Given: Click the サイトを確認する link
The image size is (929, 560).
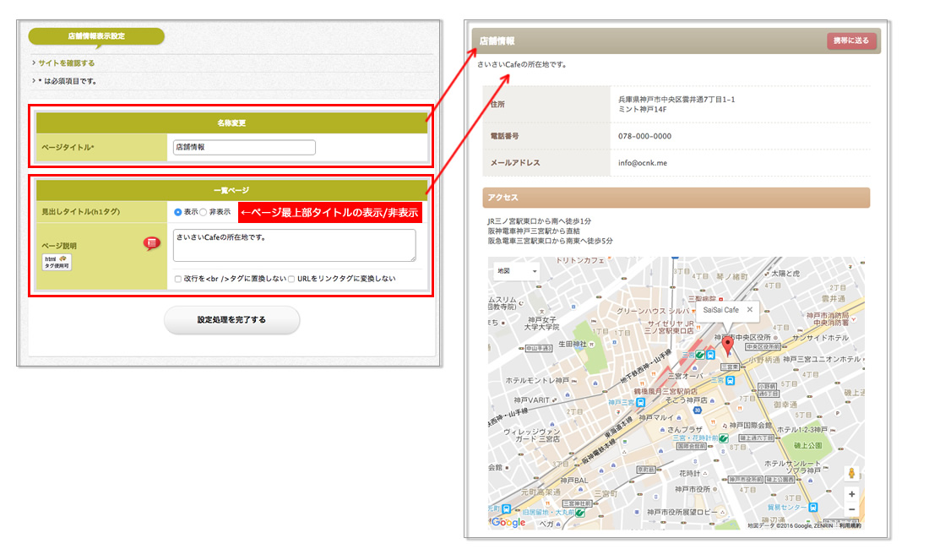Looking at the screenshot, I should tap(67, 63).
